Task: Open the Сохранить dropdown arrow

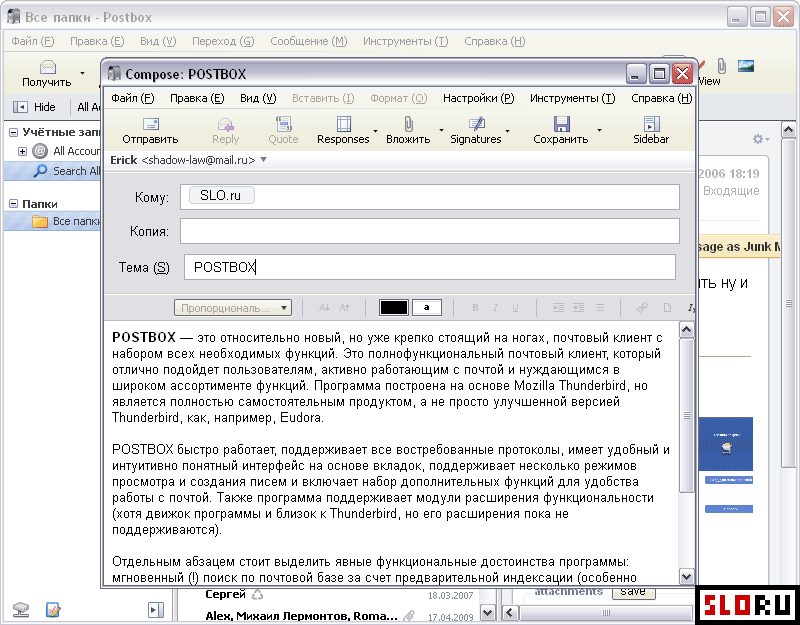Action: [599, 131]
